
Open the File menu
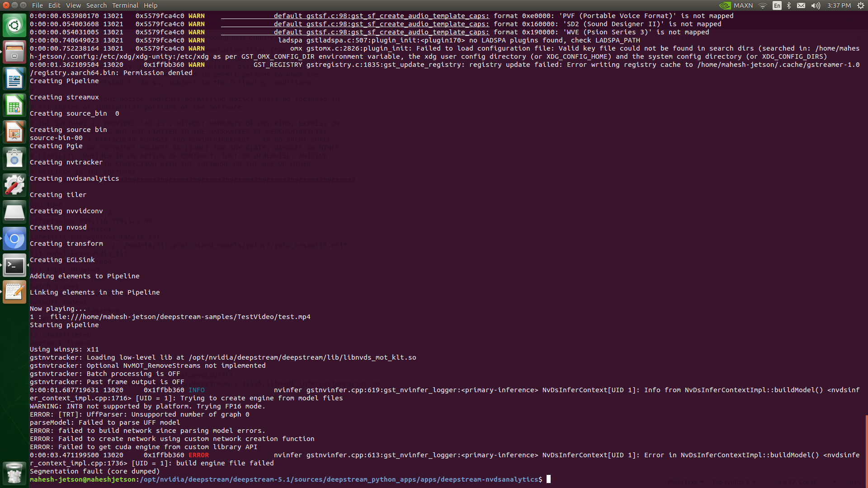pos(38,5)
